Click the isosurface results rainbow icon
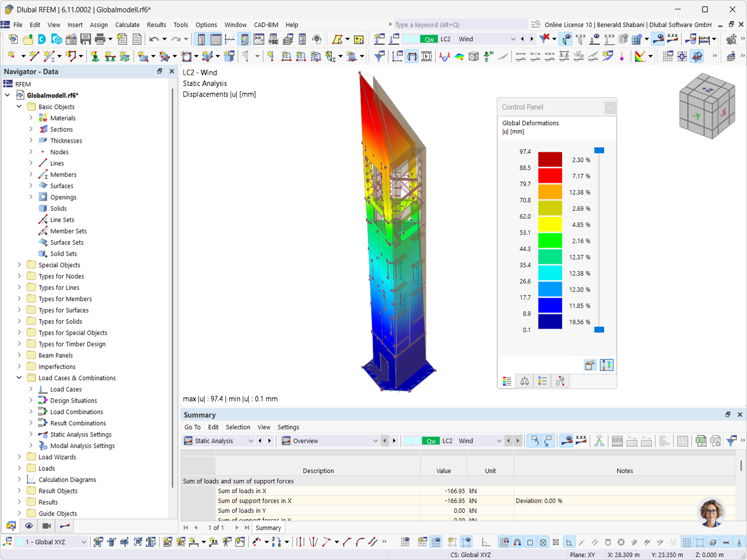 pyautogui.click(x=459, y=56)
